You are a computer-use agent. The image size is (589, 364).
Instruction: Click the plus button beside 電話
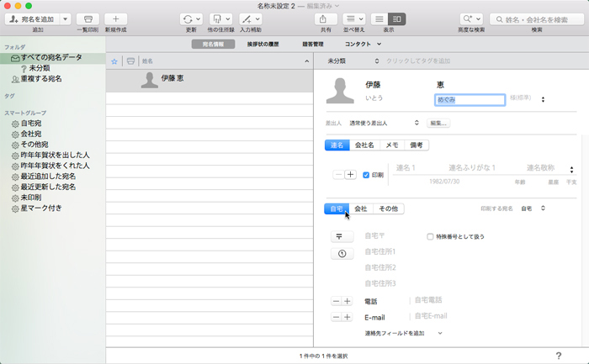[347, 301]
